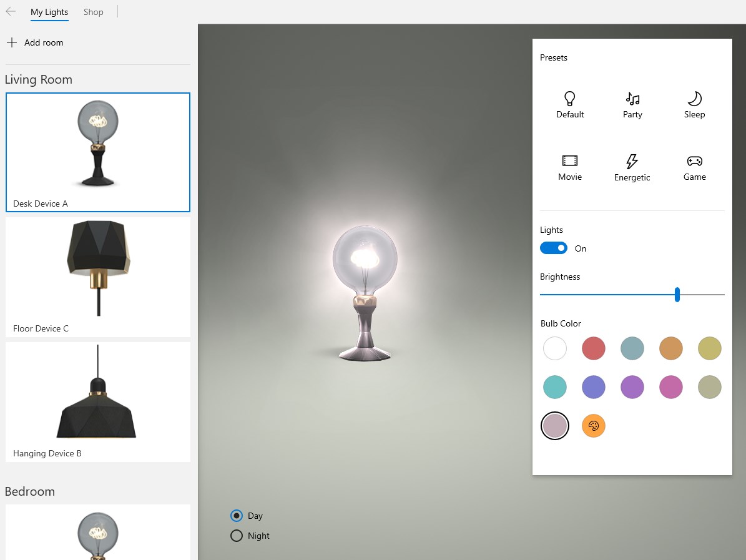The width and height of the screenshot is (746, 560).
Task: Activate the Sleep moon preset
Action: coord(694,105)
